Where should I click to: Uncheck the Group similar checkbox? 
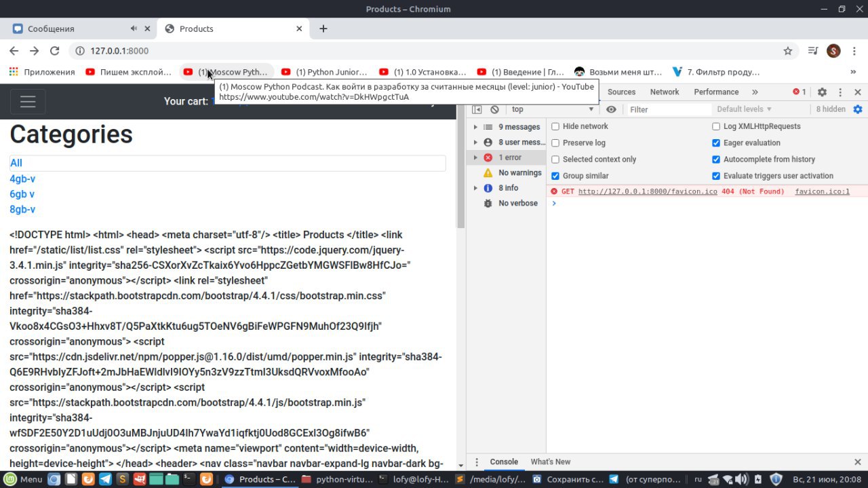[555, 176]
